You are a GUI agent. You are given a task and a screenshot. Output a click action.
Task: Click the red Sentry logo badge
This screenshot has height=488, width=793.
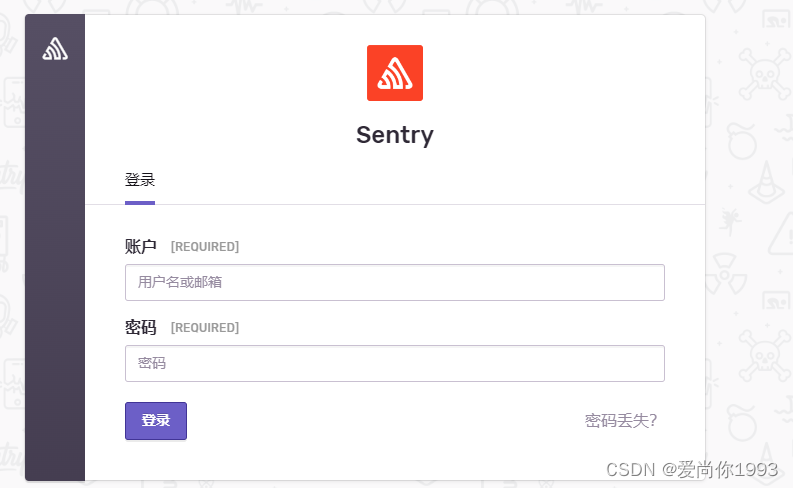[395, 73]
